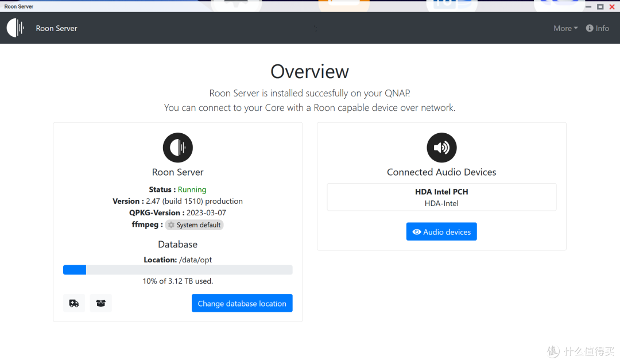Viewport: 620px width, 364px height.
Task: Open the Info page
Action: coord(598,29)
